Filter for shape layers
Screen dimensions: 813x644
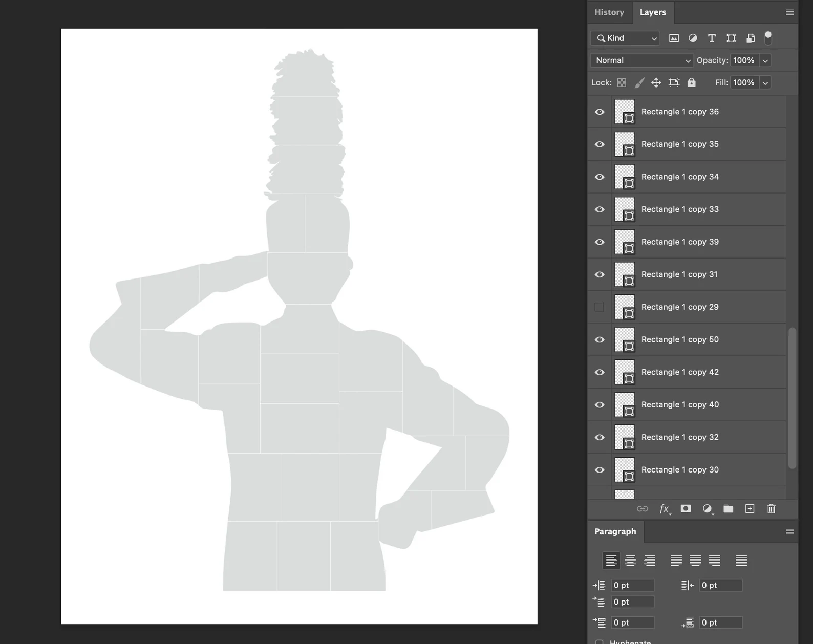click(731, 38)
